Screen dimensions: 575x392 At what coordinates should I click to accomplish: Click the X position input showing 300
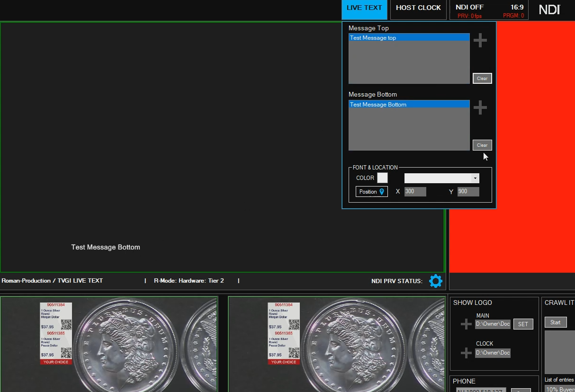tap(415, 191)
